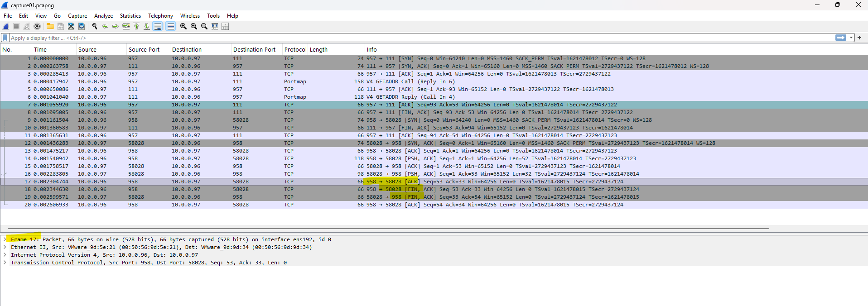Image resolution: width=868 pixels, height=306 pixels.
Task: Open the Go menu
Action: (x=57, y=15)
